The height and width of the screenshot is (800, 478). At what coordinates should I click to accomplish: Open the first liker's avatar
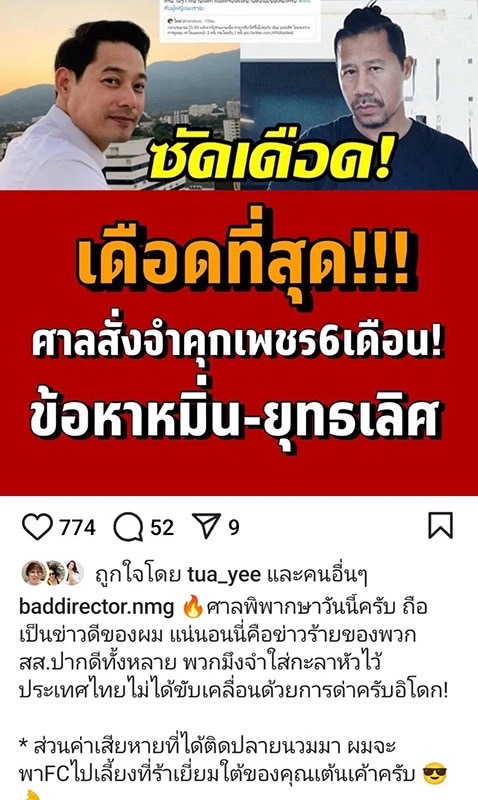[34, 573]
